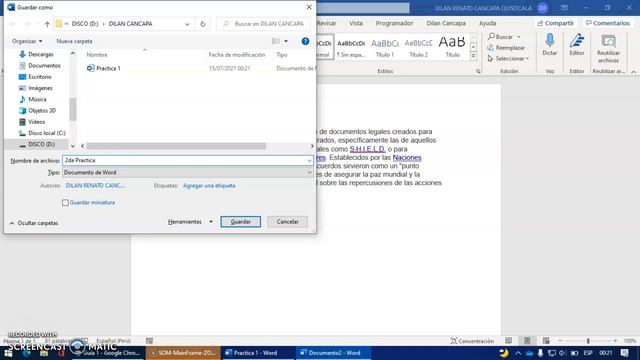Screen dimensions: 640x360
Task: Switch to Web Layout view icon in status bar
Action: 546,341
